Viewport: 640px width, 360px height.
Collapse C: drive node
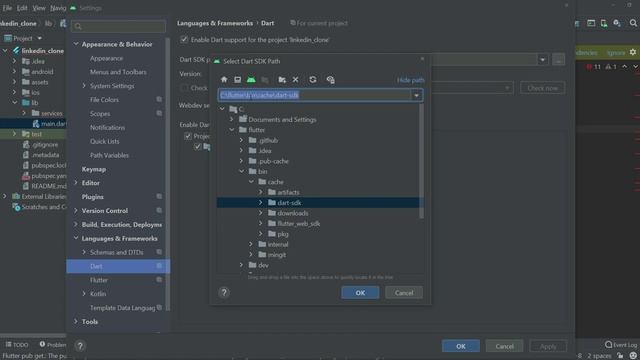click(x=222, y=109)
